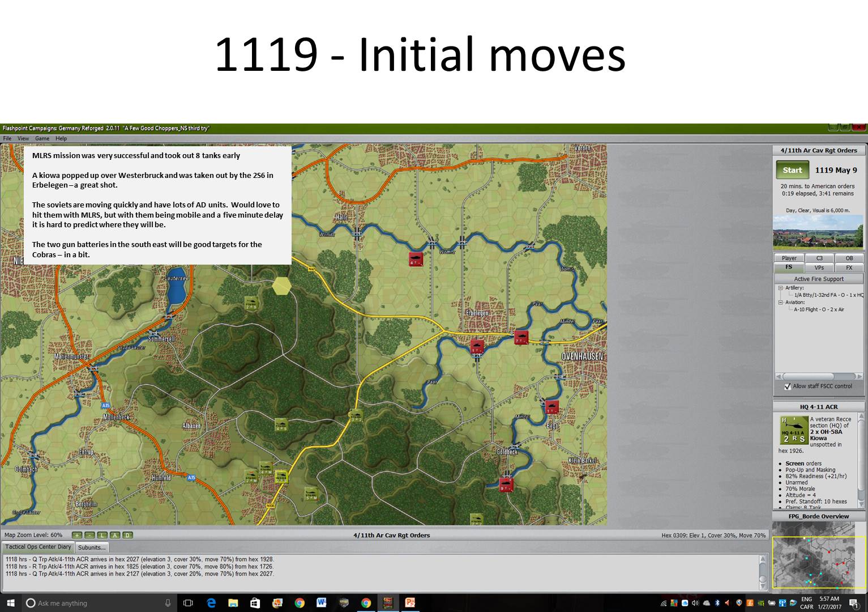
Task: Click the diary log vertical scrollbar
Action: [763, 572]
